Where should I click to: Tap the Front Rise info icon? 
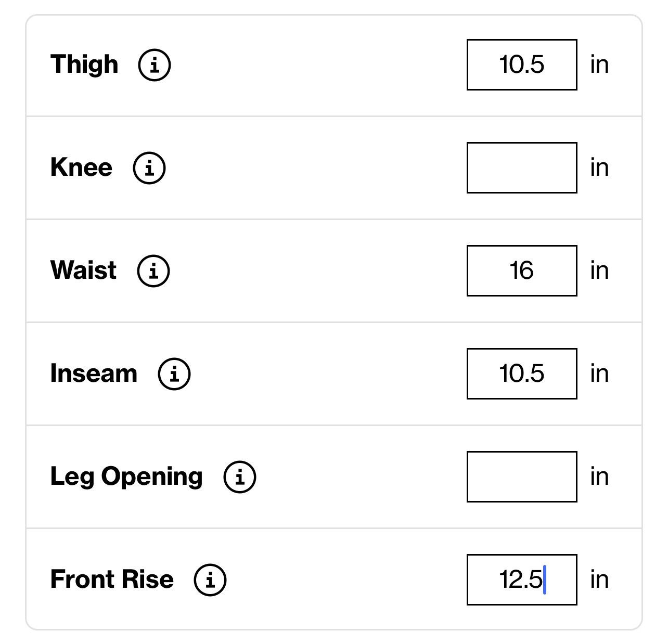coord(210,580)
